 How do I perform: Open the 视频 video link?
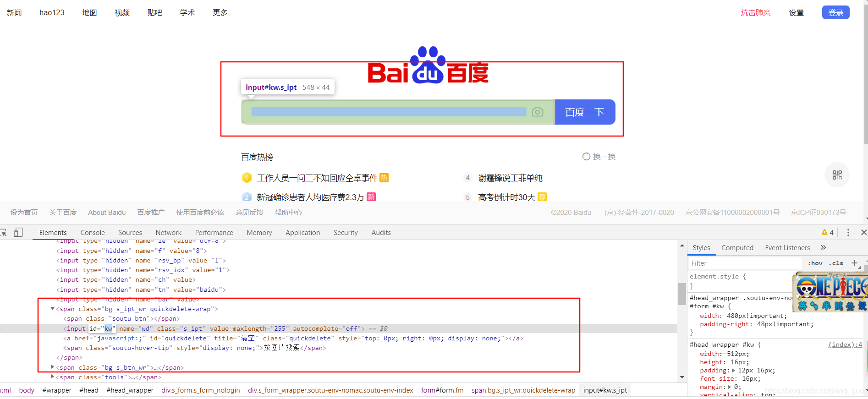pos(122,13)
